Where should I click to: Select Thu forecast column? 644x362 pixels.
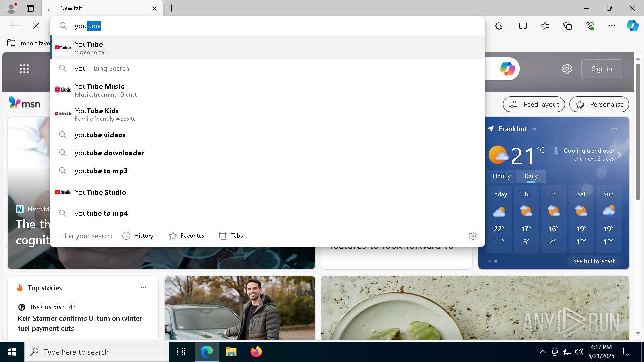tap(526, 219)
